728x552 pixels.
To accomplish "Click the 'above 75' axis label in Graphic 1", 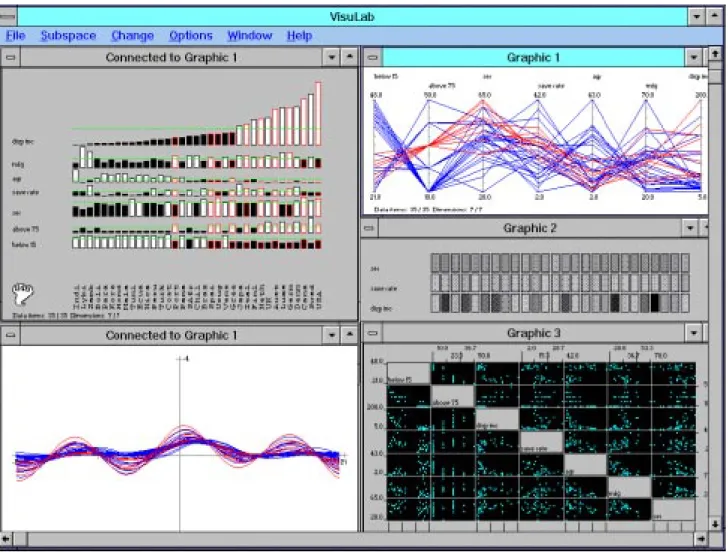I will click(442, 86).
